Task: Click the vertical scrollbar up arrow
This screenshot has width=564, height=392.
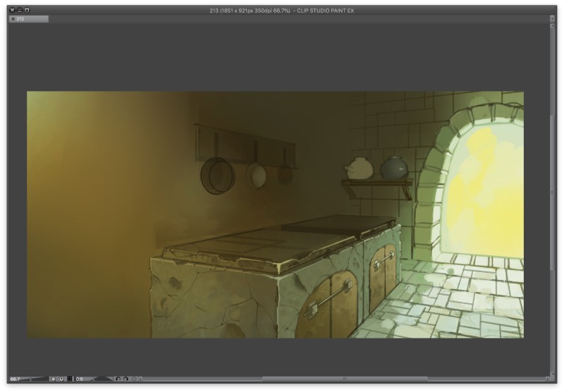Action: 553,26
